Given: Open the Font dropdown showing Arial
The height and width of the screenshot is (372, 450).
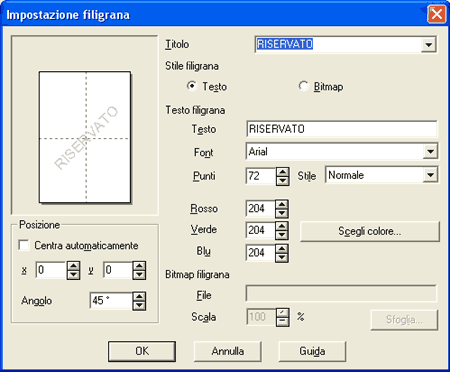Looking at the screenshot, I should tap(430, 152).
